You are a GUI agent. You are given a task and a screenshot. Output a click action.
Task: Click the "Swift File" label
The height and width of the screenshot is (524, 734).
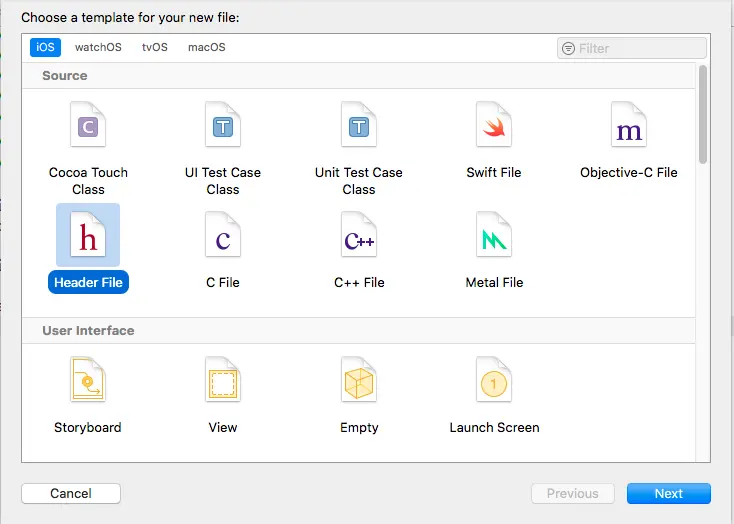click(x=494, y=172)
